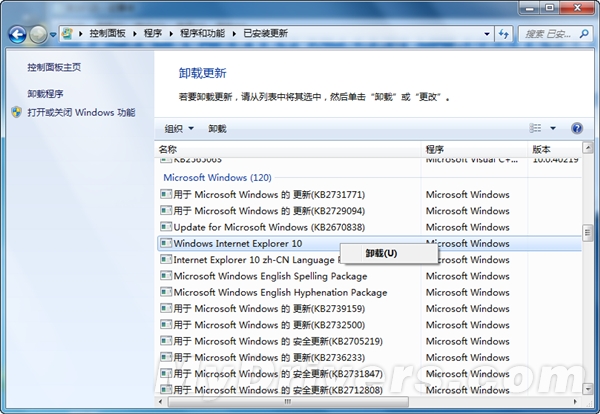Select Microsoft Windows English Hyphenation Package

pyautogui.click(x=369, y=292)
